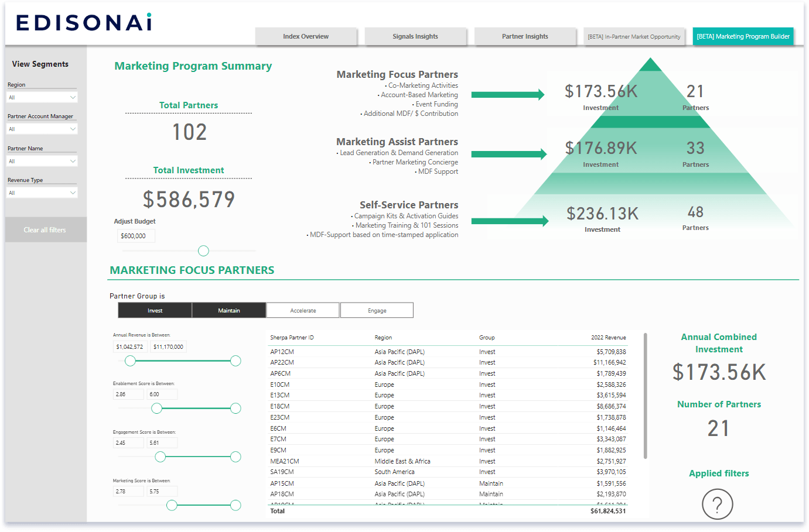
Task: Click the Self-Service Partners heading
Action: coord(409,205)
